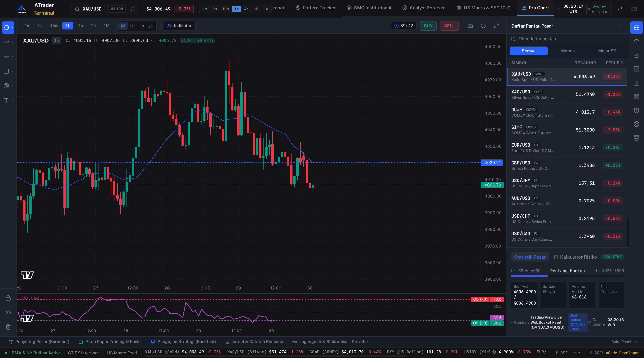
Task: Open notifications bell
Action: (x=620, y=9)
